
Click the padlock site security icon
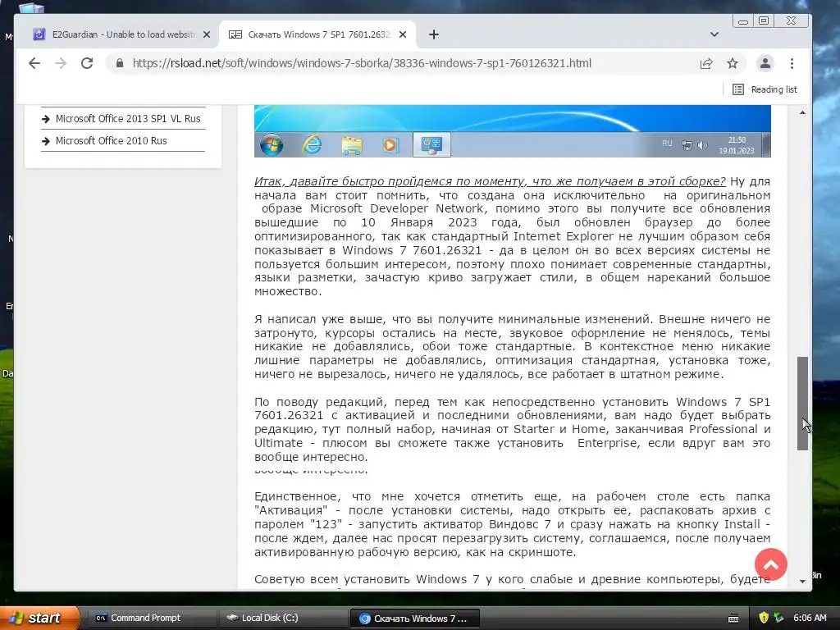coord(120,63)
